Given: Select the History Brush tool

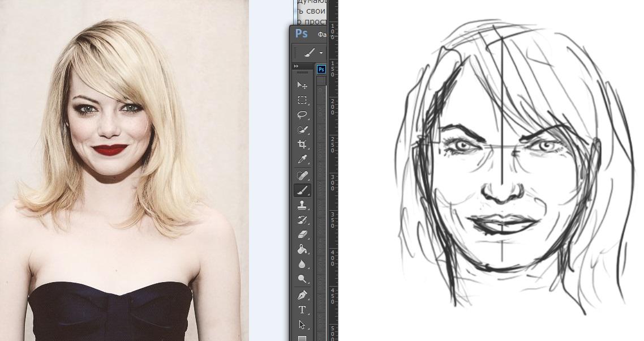Looking at the screenshot, I should point(302,220).
